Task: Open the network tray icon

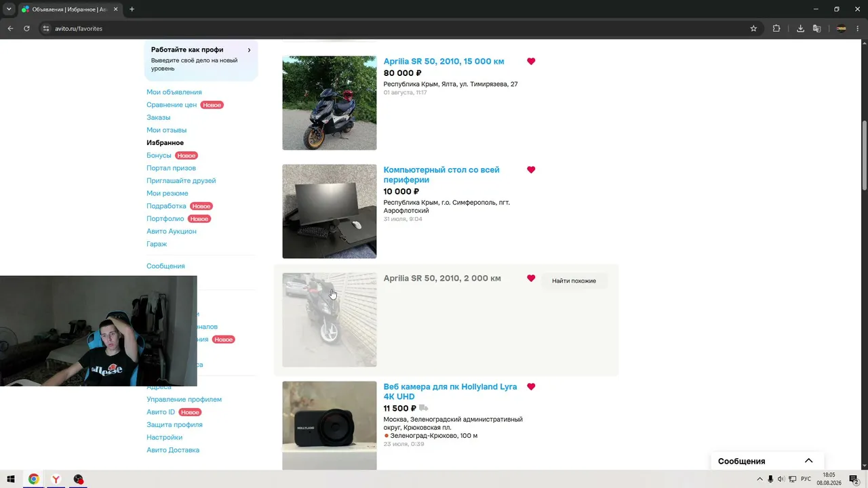Action: tap(792, 479)
